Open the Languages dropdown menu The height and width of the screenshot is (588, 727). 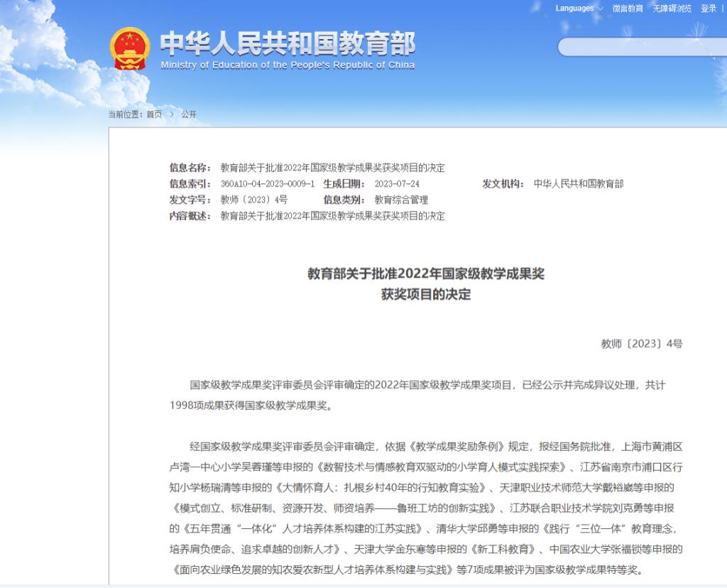coord(575,9)
